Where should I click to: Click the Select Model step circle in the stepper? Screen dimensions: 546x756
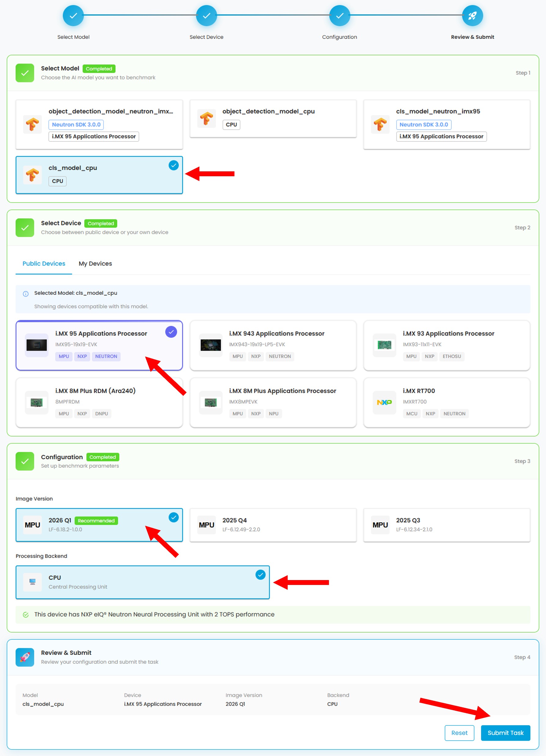point(73,15)
